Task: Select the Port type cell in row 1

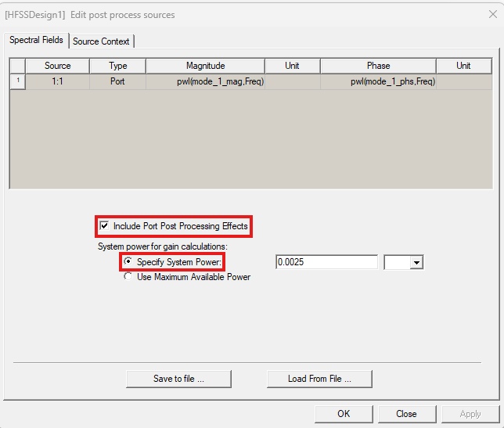Action: coord(117,81)
